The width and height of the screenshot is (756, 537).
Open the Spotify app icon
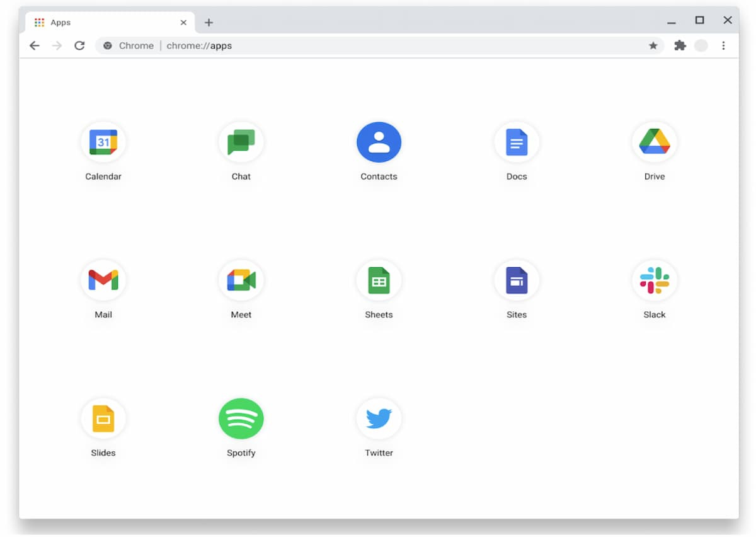coord(241,419)
